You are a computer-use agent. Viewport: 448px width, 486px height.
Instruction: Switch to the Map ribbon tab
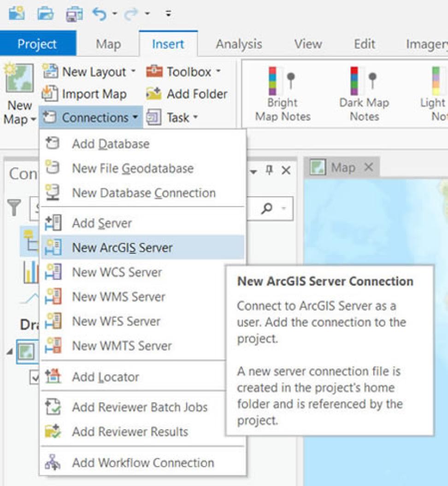coord(108,44)
